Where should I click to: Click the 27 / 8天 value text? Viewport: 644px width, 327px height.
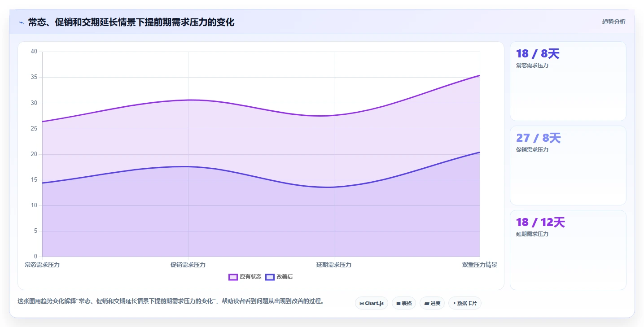click(539, 138)
